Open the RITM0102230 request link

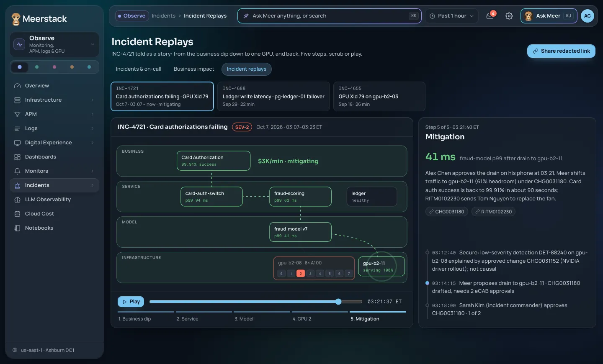pyautogui.click(x=493, y=212)
